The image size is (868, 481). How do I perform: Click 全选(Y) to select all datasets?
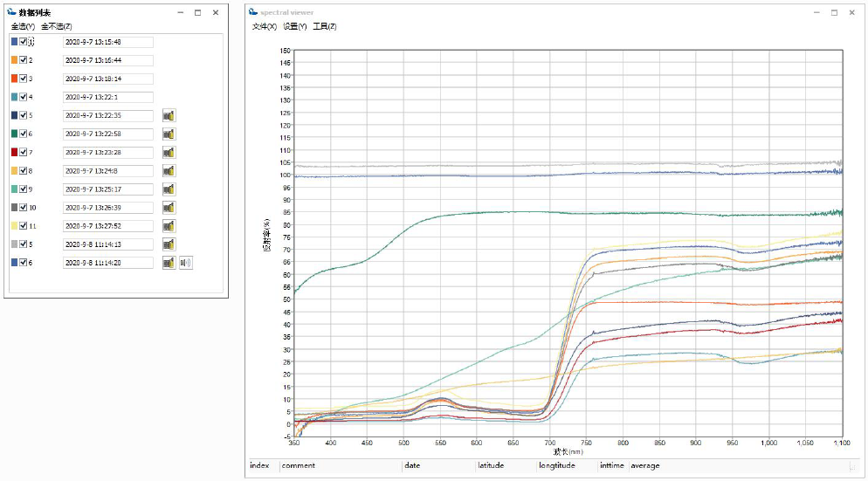pyautogui.click(x=22, y=26)
